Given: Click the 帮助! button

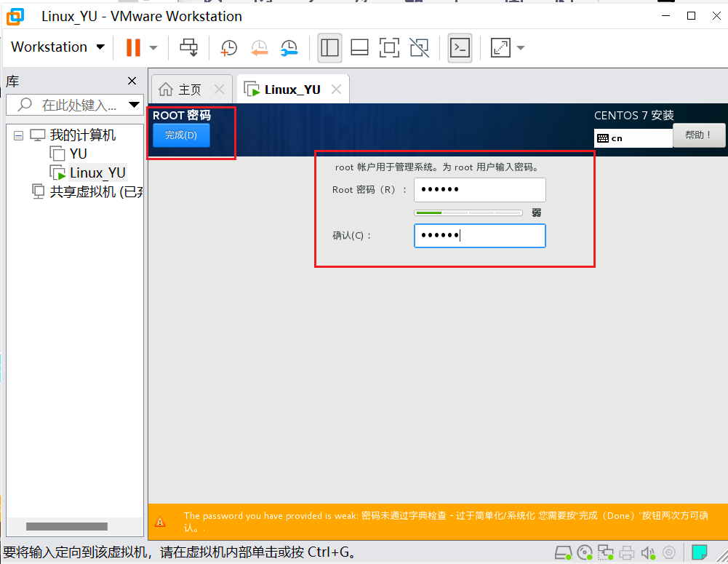Looking at the screenshot, I should pos(699,135).
